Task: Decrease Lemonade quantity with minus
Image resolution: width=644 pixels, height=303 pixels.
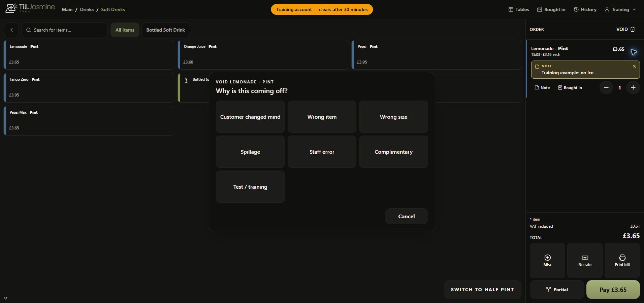Action: pyautogui.click(x=606, y=88)
